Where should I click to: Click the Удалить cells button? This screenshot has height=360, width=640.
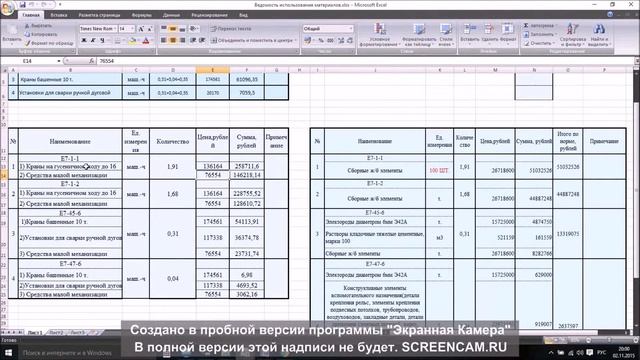click(489, 33)
